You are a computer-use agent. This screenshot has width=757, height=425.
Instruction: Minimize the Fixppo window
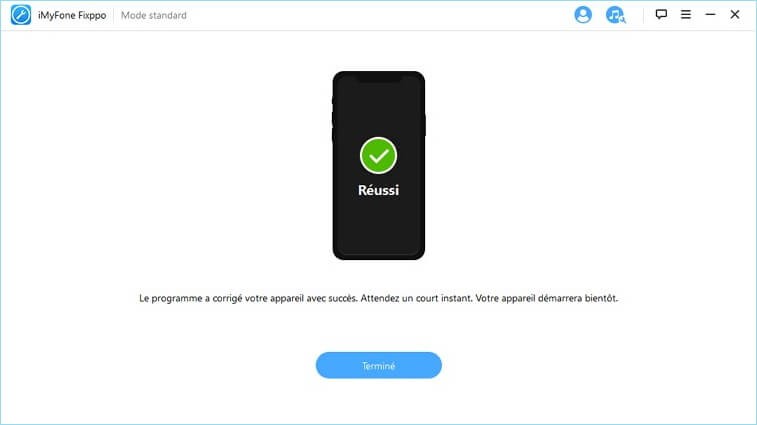(x=710, y=14)
